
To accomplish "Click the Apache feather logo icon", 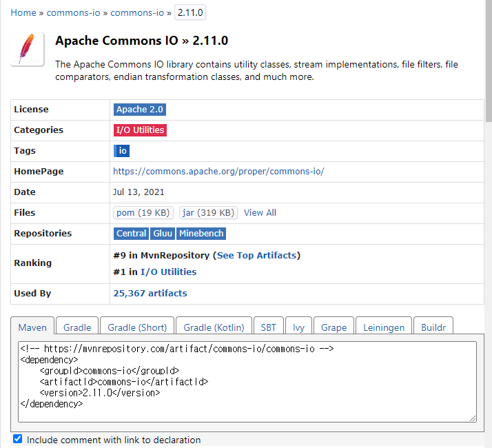I will click(x=28, y=50).
